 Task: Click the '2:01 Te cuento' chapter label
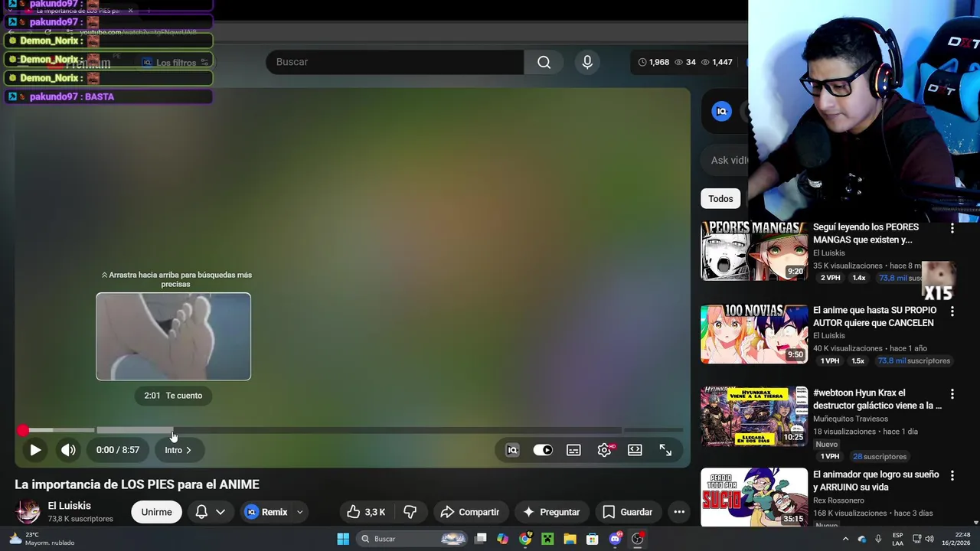[x=173, y=396]
